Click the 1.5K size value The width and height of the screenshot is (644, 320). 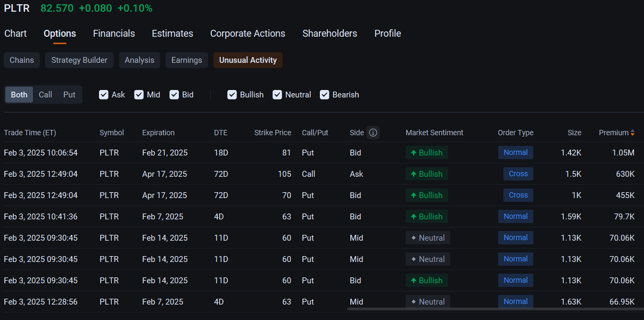(573, 174)
